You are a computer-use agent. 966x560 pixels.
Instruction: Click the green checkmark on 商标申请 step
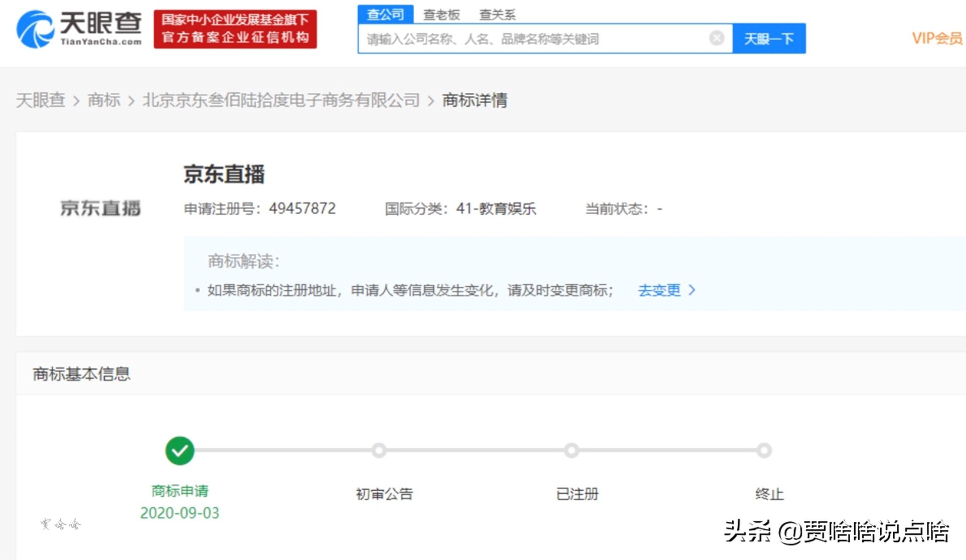(x=179, y=450)
